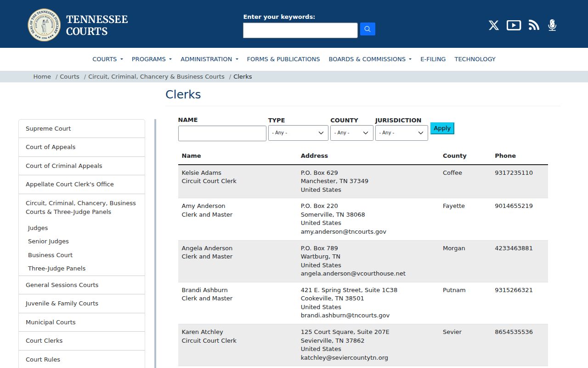Screen dimensions: 588x368
Task: Open the RSS feed icon
Action: [x=534, y=25]
